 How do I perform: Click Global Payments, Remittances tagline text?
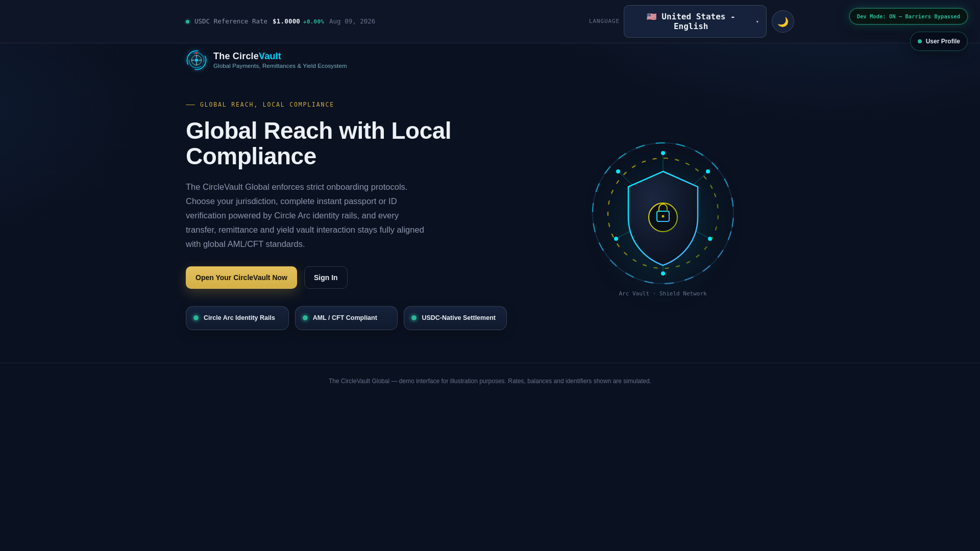click(x=280, y=66)
